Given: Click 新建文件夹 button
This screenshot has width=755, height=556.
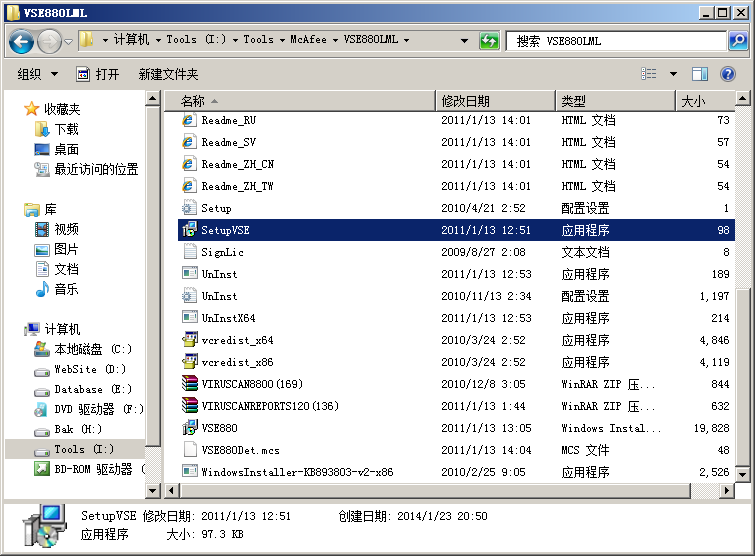Looking at the screenshot, I should tap(168, 74).
